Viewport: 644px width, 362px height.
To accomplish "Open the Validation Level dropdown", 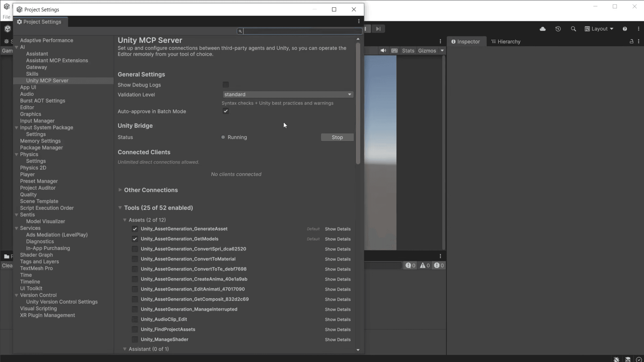I will [288, 95].
